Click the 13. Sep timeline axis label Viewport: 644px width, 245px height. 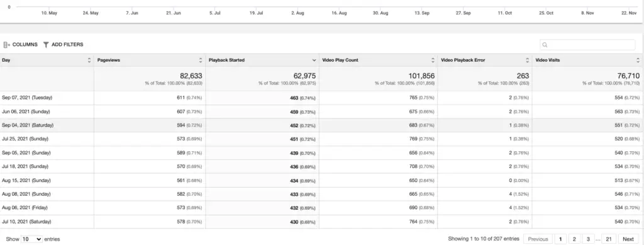click(422, 13)
